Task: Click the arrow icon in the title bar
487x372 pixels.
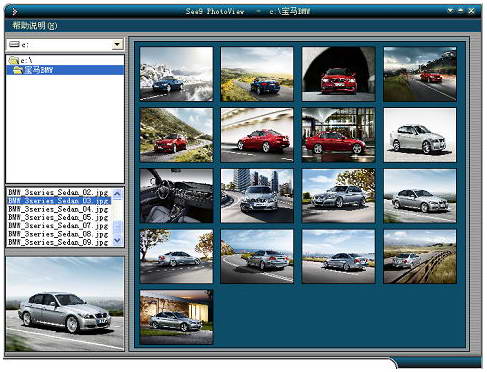Action: click(x=14, y=12)
